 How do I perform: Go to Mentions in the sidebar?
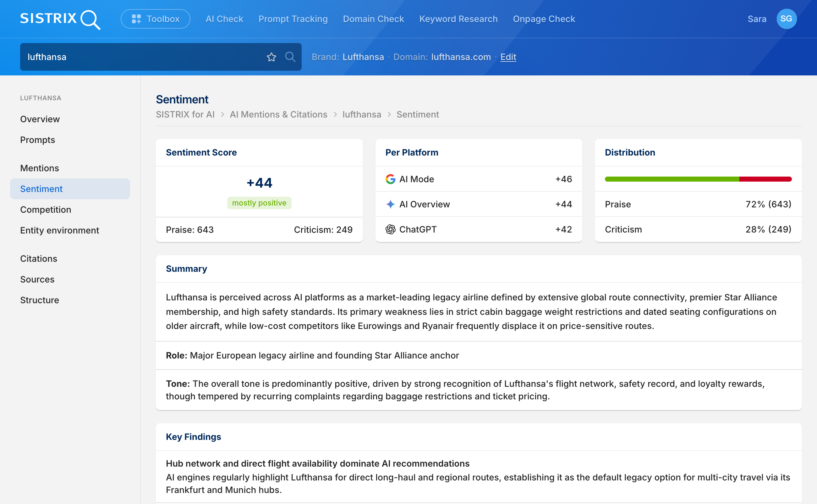coord(40,168)
